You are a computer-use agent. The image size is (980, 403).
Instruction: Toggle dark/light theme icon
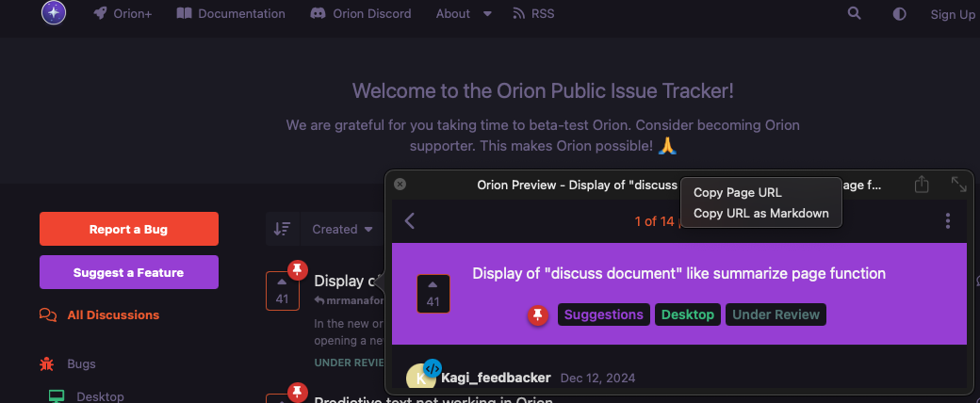899,14
